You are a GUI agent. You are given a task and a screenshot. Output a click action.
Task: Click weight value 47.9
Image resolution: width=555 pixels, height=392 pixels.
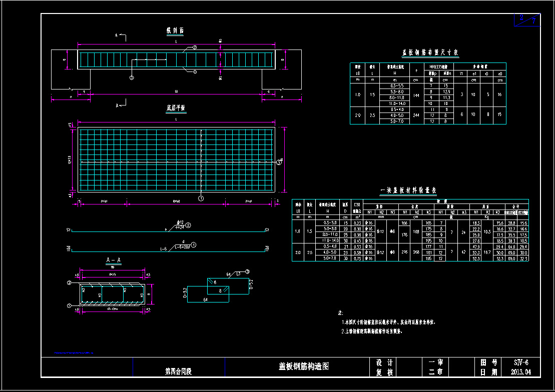pyautogui.click(x=476, y=246)
